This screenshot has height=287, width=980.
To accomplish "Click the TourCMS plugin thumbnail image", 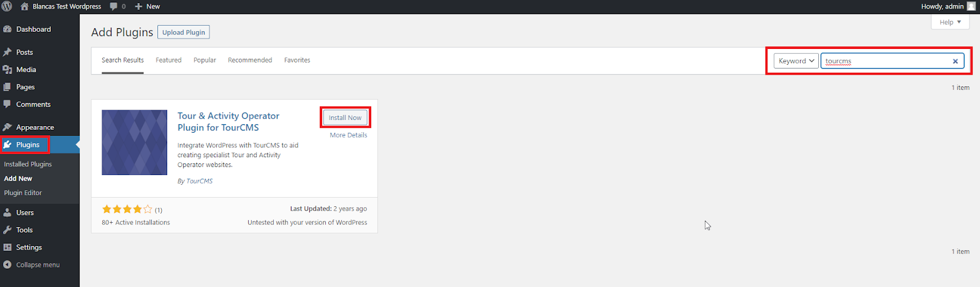I will [x=134, y=143].
